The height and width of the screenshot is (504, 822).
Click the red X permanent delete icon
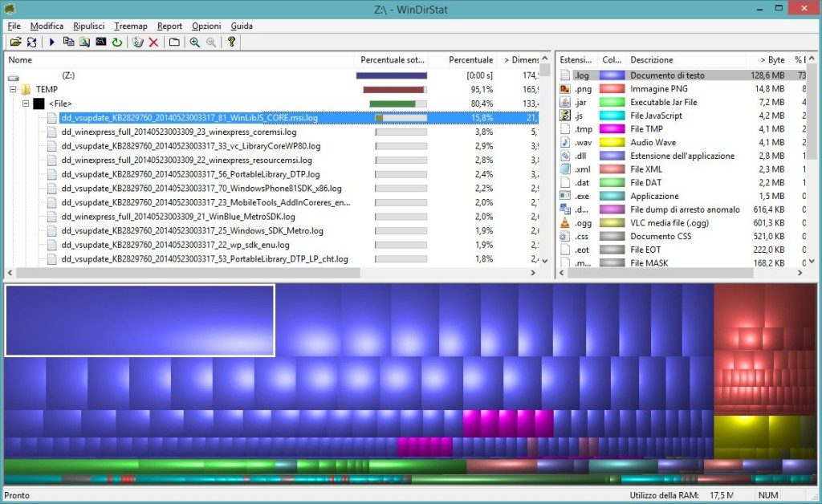[153, 42]
